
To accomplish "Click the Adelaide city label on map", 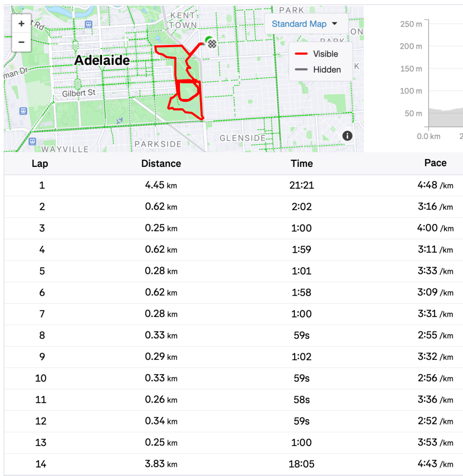I will point(102,60).
